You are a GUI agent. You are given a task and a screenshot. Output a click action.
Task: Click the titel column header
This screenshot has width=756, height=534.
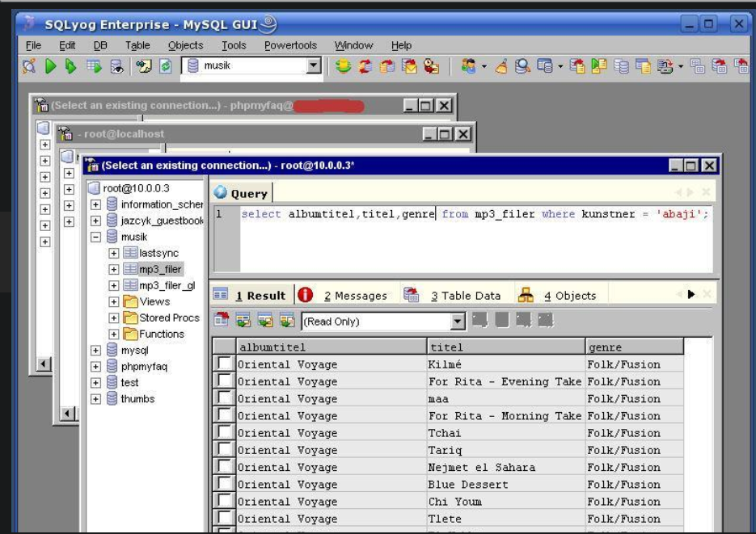pyautogui.click(x=506, y=347)
